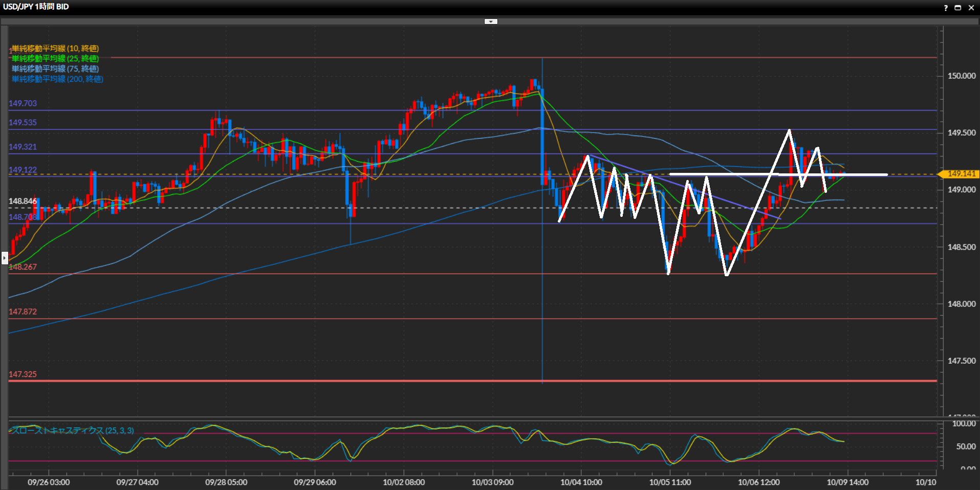
Task: Select the 単純移動平均線 (10, 終値) indicator label
Action: (x=55, y=49)
